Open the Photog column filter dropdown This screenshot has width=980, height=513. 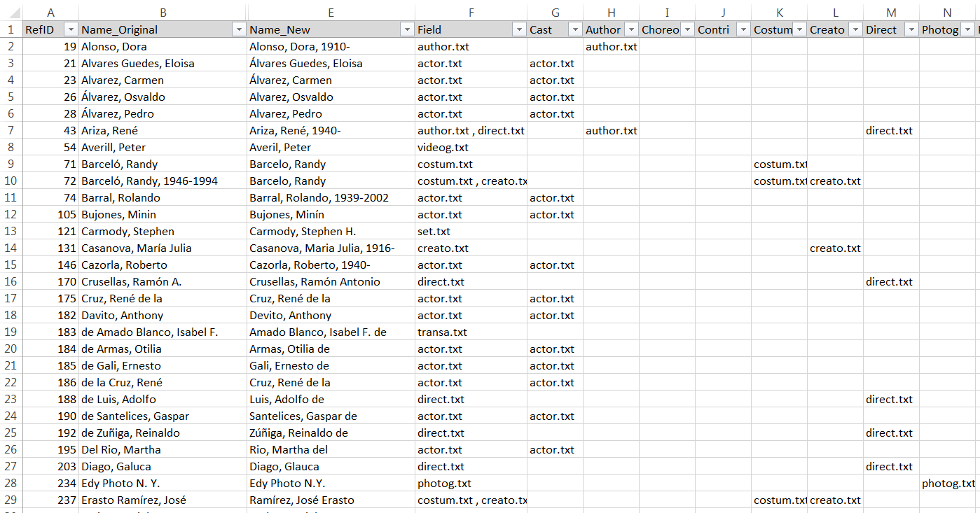[x=967, y=29]
